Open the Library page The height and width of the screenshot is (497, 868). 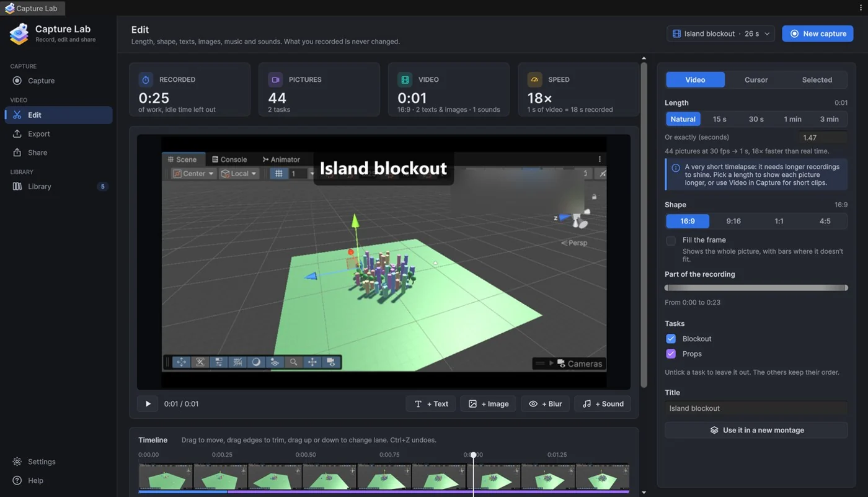click(58, 186)
